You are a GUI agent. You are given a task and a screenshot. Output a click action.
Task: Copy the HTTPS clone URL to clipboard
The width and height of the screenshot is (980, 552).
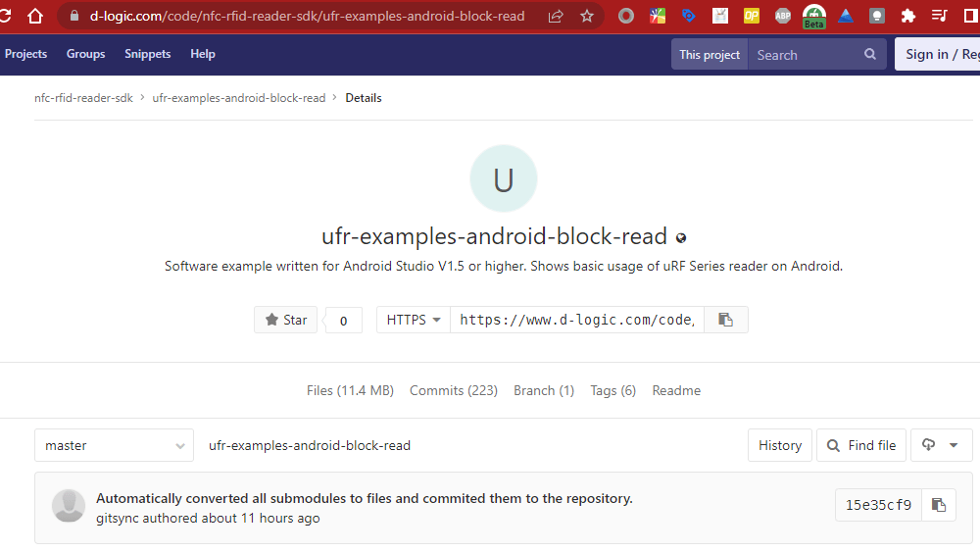pyautogui.click(x=725, y=320)
